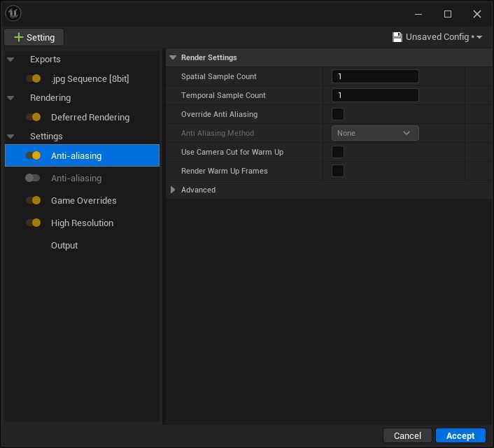Enable the greyed-out Anti-aliasing switch
This screenshot has height=448, width=494.
point(33,178)
